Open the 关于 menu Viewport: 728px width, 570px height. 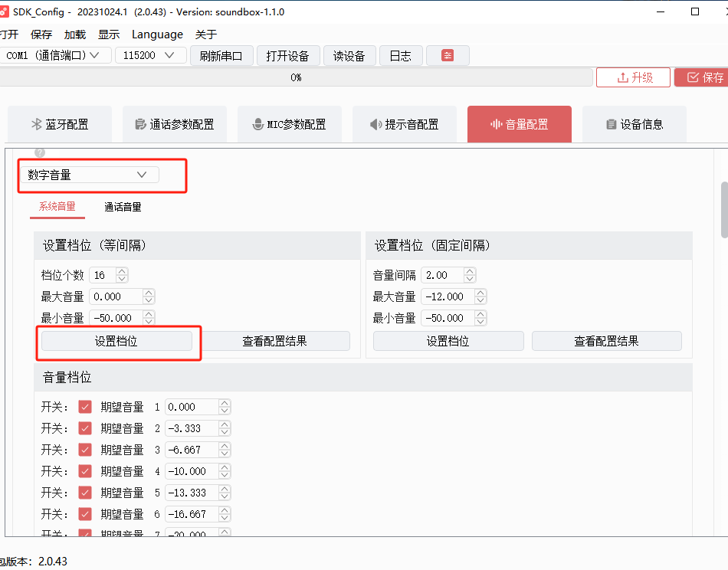pos(205,34)
